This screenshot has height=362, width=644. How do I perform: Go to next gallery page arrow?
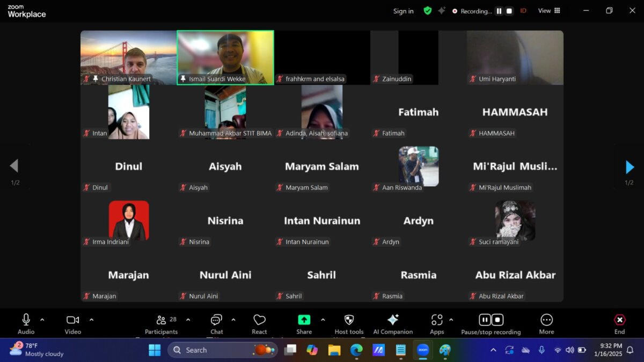click(x=630, y=167)
